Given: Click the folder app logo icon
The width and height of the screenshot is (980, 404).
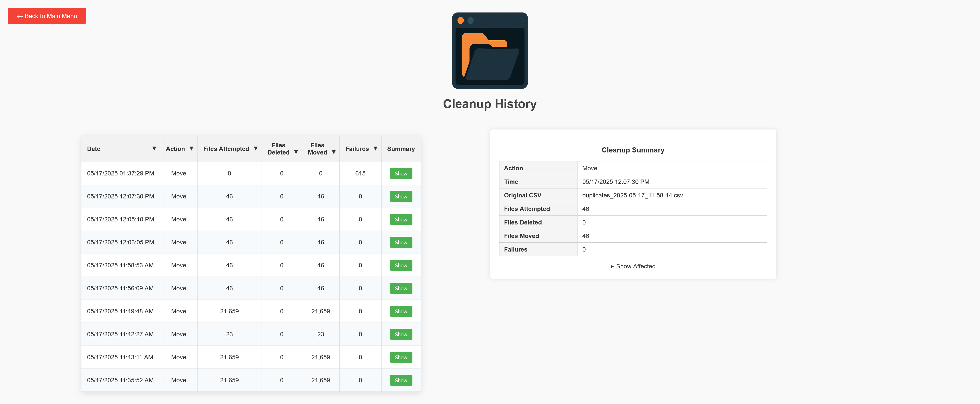Looking at the screenshot, I should coord(490,51).
